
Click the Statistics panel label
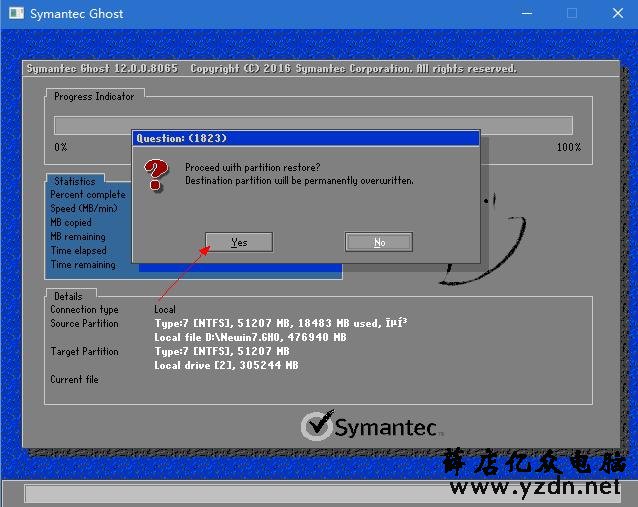pos(75,181)
